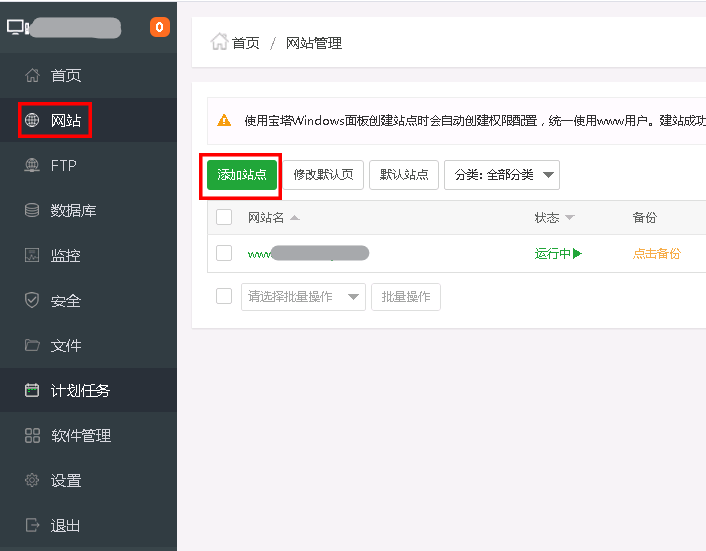Click the 软件管理 grid icon in the sidebar
Viewport: 706px width, 551px height.
(32, 435)
